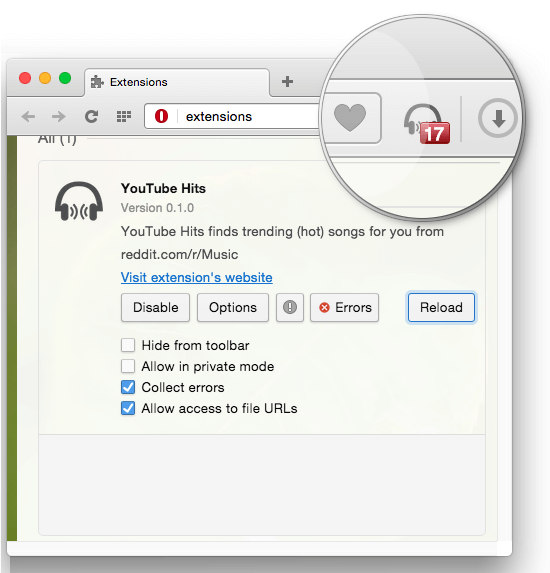550x573 pixels.
Task: Click the red Opera logo in address bar
Action: [x=161, y=116]
